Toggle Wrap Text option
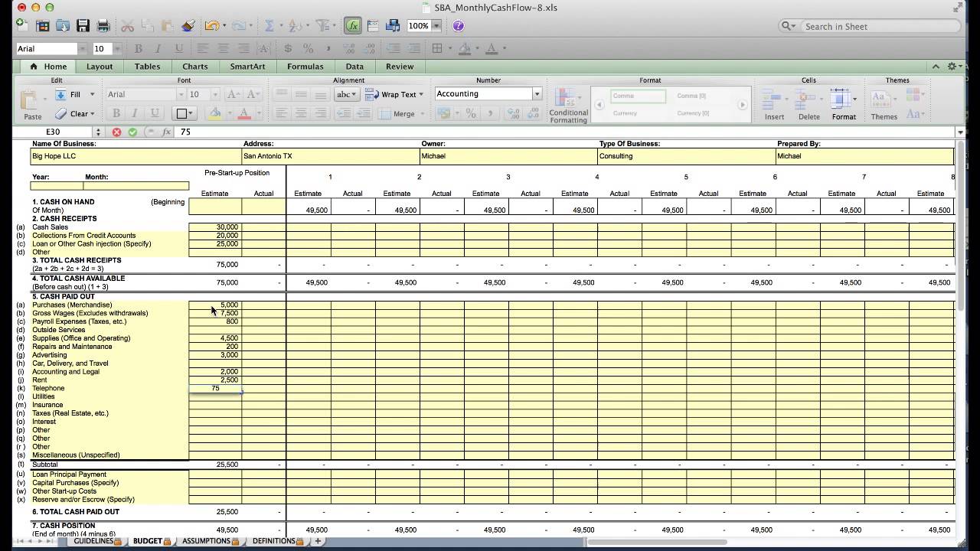Image resolution: width=980 pixels, height=551 pixels. tap(394, 94)
